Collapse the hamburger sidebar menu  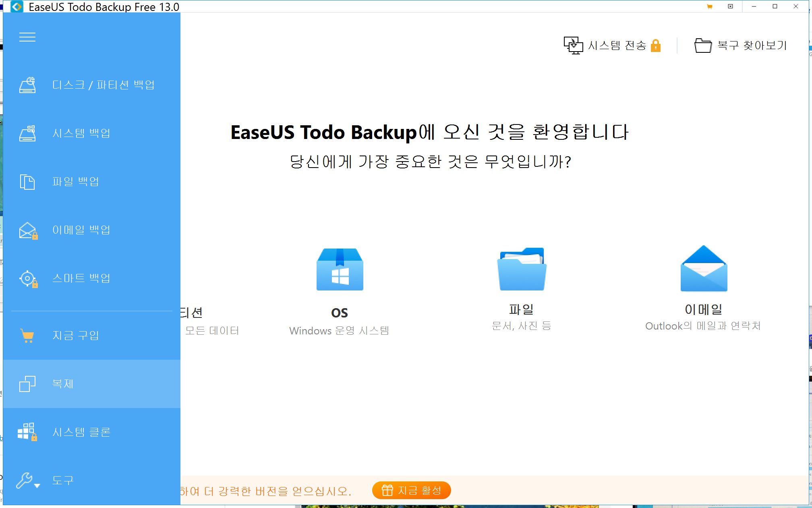[x=27, y=37]
